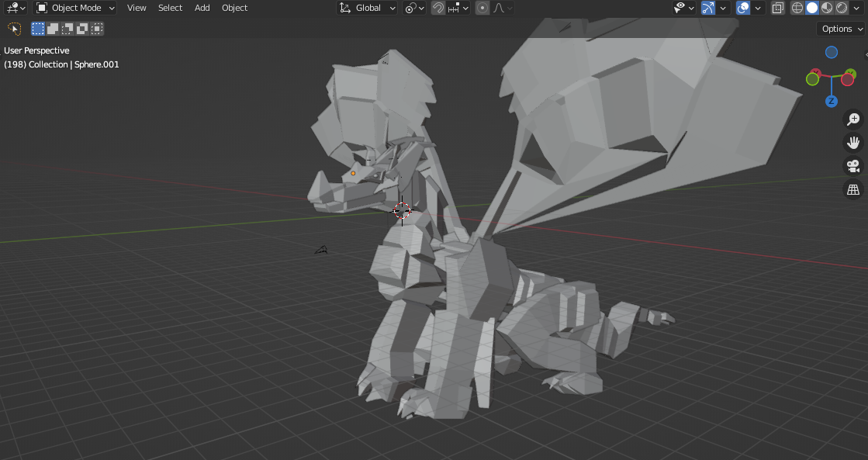Toggle viewport overlays
868x460 pixels.
[x=743, y=8]
